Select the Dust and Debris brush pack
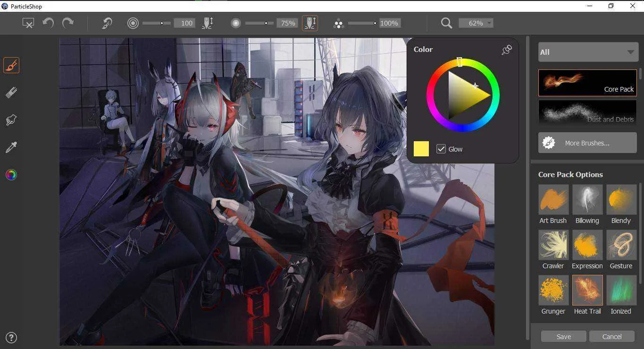This screenshot has height=349, width=644. (x=587, y=112)
